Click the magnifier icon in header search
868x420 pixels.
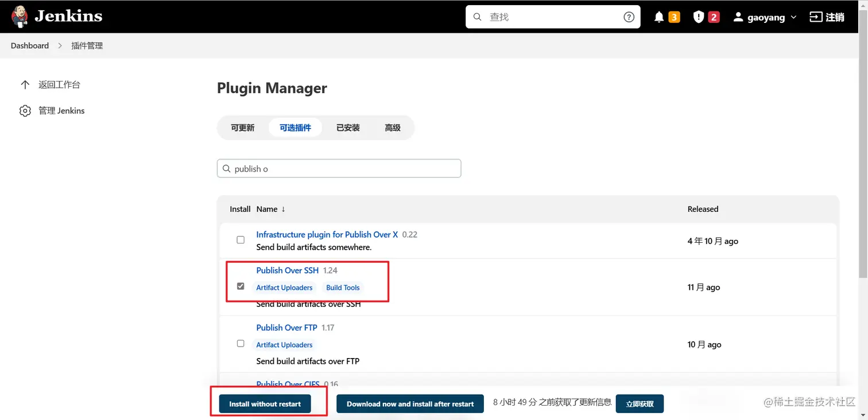pyautogui.click(x=477, y=17)
